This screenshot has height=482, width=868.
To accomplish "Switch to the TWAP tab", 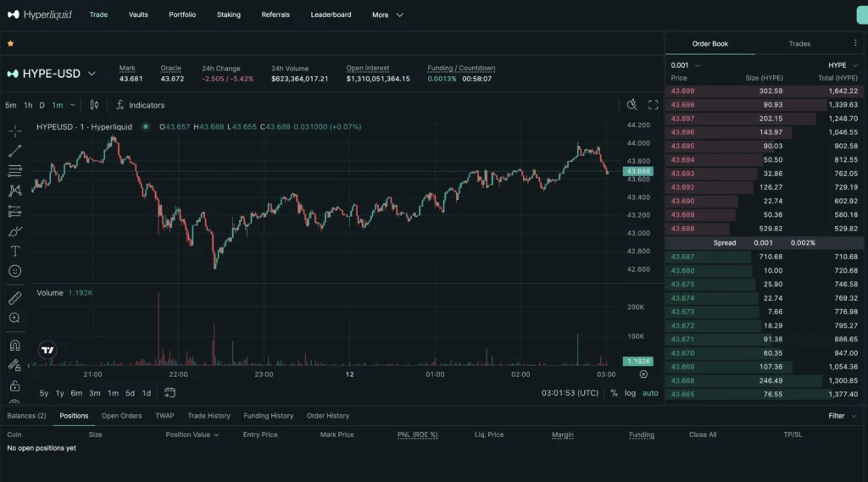I will coord(164,416).
